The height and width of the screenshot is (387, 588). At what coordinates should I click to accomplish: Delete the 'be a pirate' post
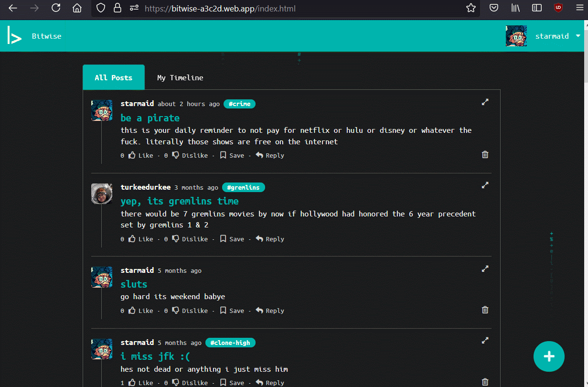[x=485, y=154]
